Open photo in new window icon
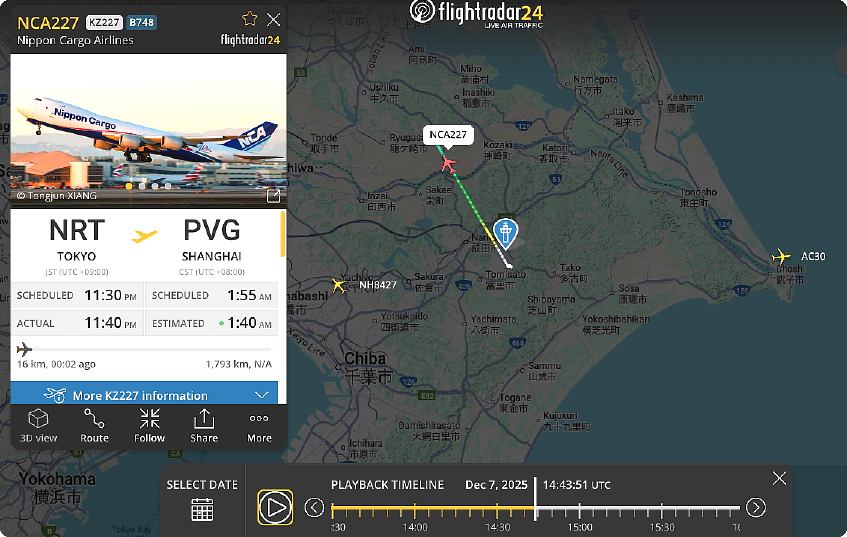This screenshot has width=847, height=537. [x=273, y=196]
